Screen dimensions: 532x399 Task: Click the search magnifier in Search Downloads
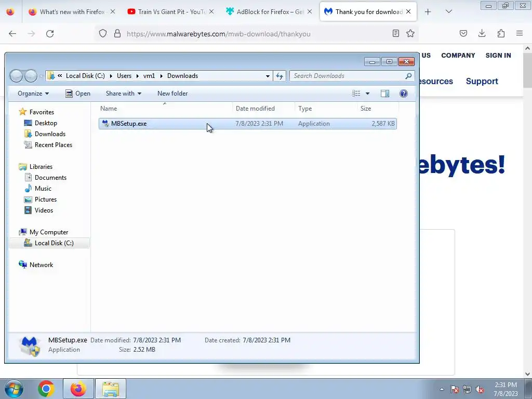click(x=408, y=76)
